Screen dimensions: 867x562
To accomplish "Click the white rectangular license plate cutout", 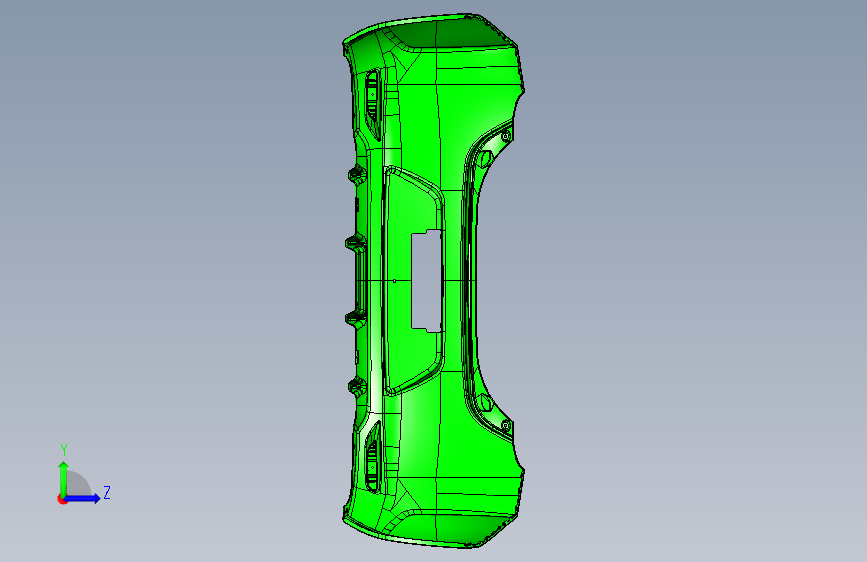I will click(x=426, y=280).
